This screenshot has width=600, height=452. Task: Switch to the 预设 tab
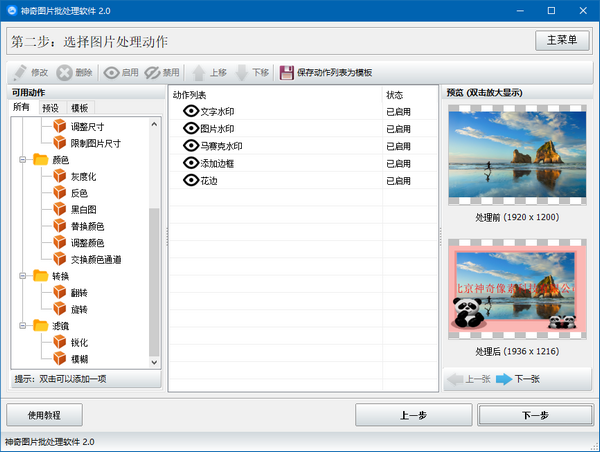[x=50, y=108]
